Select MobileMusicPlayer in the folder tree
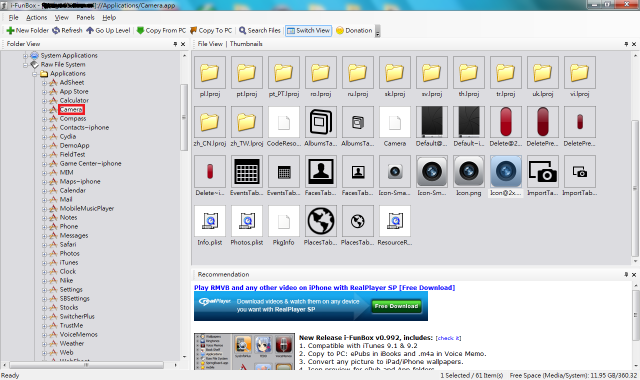The image size is (640, 380). (x=87, y=209)
